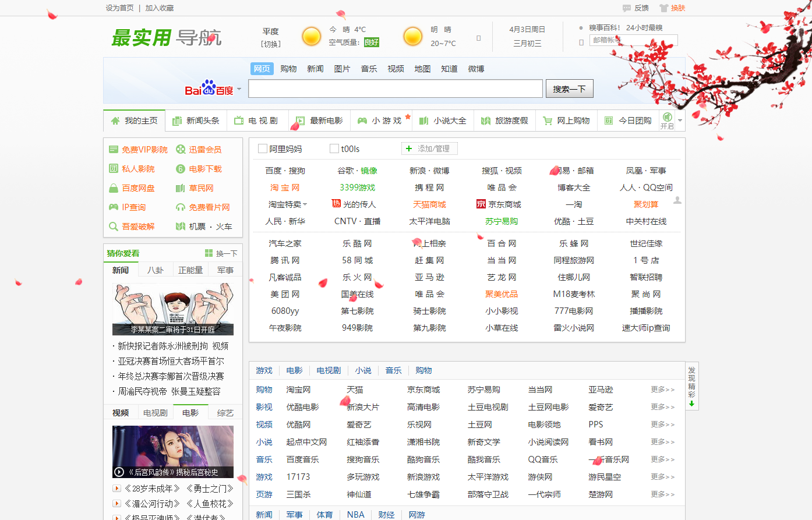
Task: Click the play icon on 后宫风韵传 video
Action: tap(119, 472)
